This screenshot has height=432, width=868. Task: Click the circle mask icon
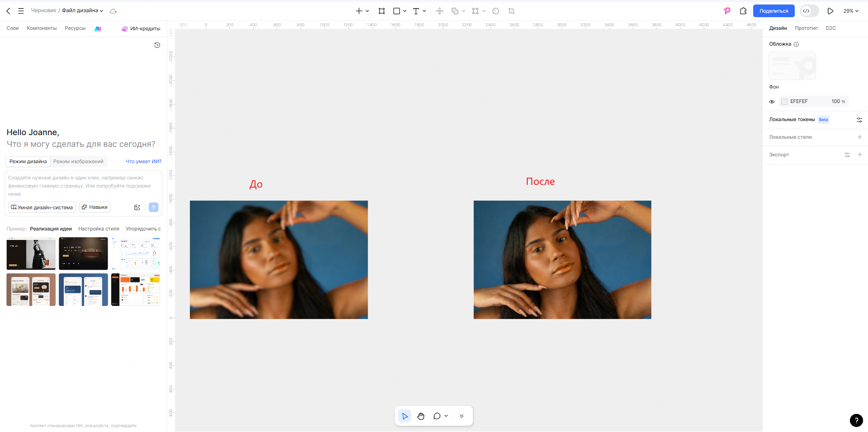click(495, 11)
